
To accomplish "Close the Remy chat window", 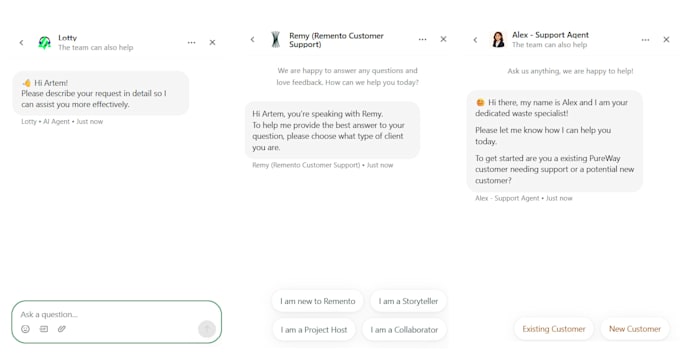I will [443, 39].
